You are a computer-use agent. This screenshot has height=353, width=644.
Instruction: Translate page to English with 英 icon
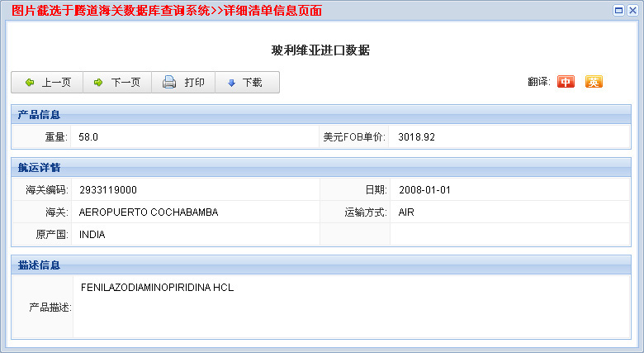(x=594, y=82)
